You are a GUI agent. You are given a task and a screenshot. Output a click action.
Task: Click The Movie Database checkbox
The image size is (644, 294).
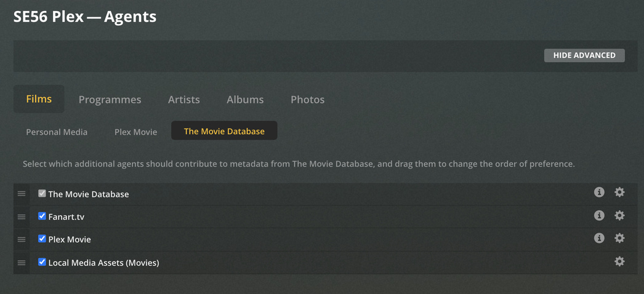click(42, 193)
